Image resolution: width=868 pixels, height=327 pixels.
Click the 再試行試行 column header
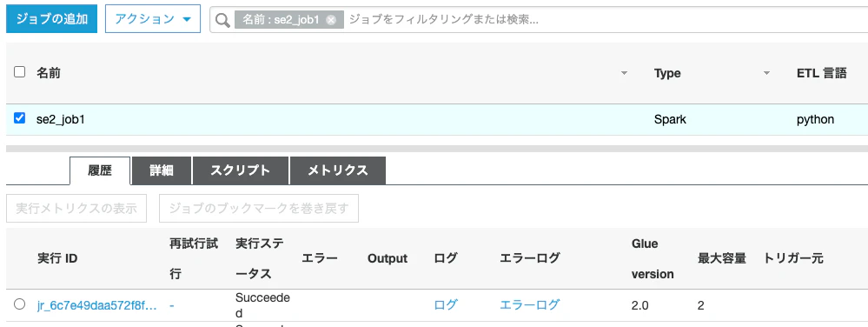click(x=193, y=259)
